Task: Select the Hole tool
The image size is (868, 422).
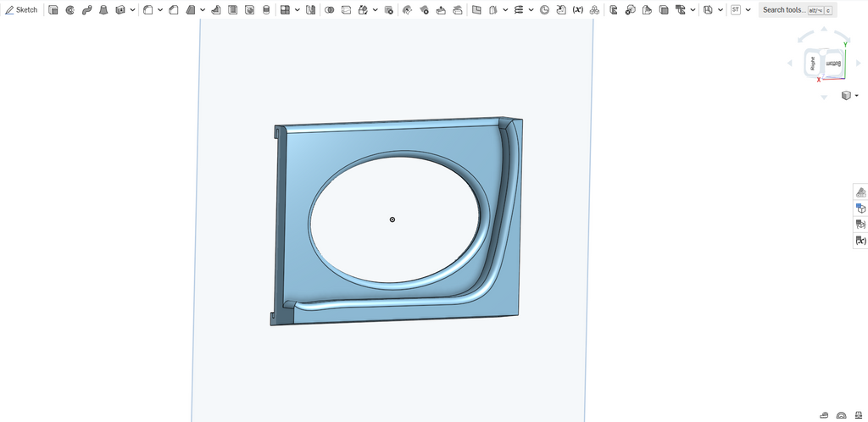Action: click(250, 10)
